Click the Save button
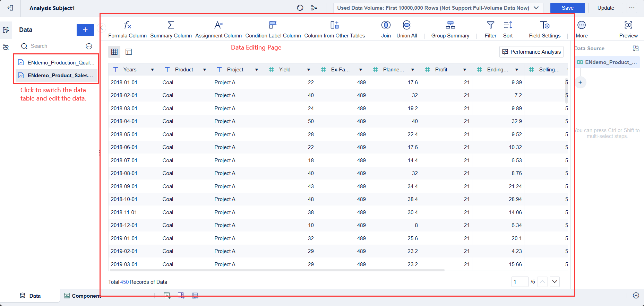This screenshot has width=644, height=306. pos(568,8)
